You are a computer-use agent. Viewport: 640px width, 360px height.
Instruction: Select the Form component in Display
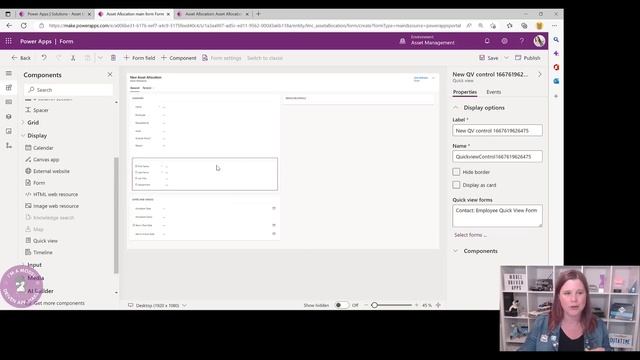point(35,183)
